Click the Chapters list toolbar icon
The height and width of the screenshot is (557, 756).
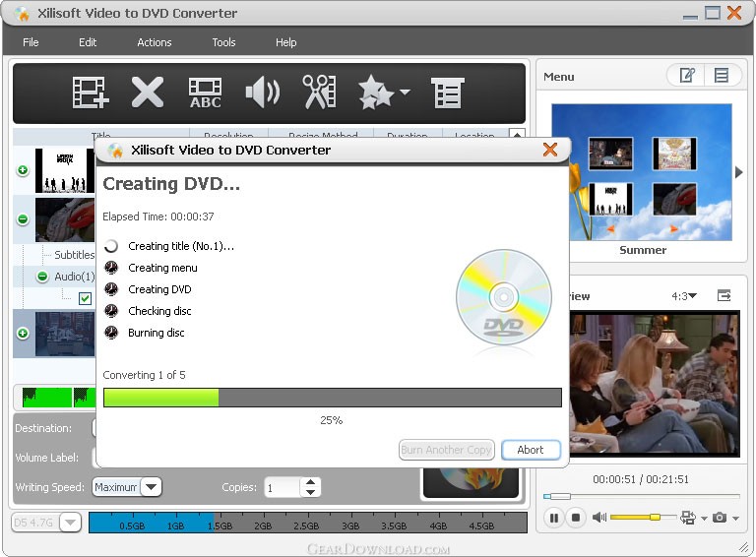pyautogui.click(x=448, y=93)
